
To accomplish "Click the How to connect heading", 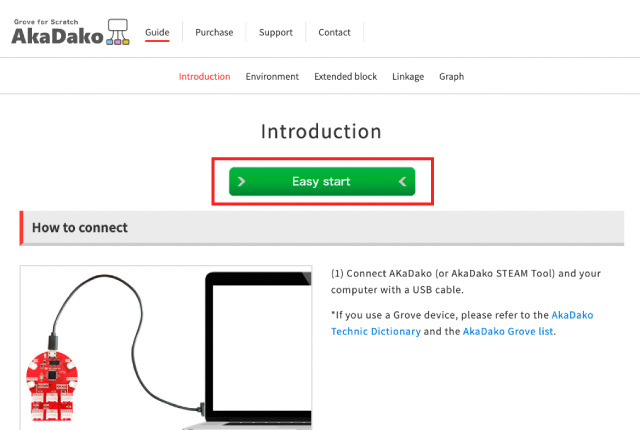I will coord(80,228).
